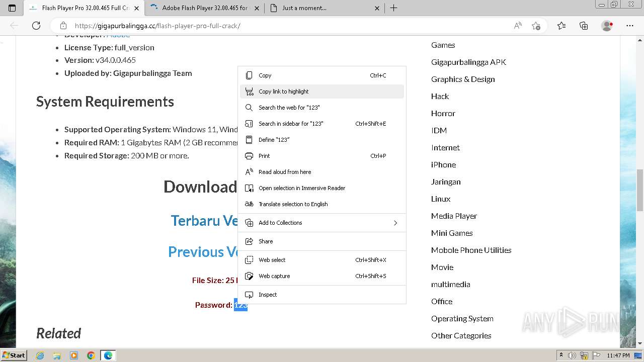Click the Web select icon
Viewport: 644px width, 362px height.
click(x=249, y=260)
